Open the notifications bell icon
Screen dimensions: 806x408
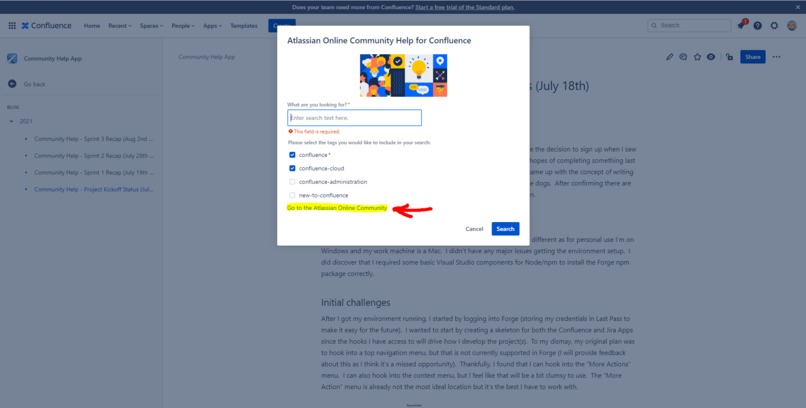coord(741,26)
